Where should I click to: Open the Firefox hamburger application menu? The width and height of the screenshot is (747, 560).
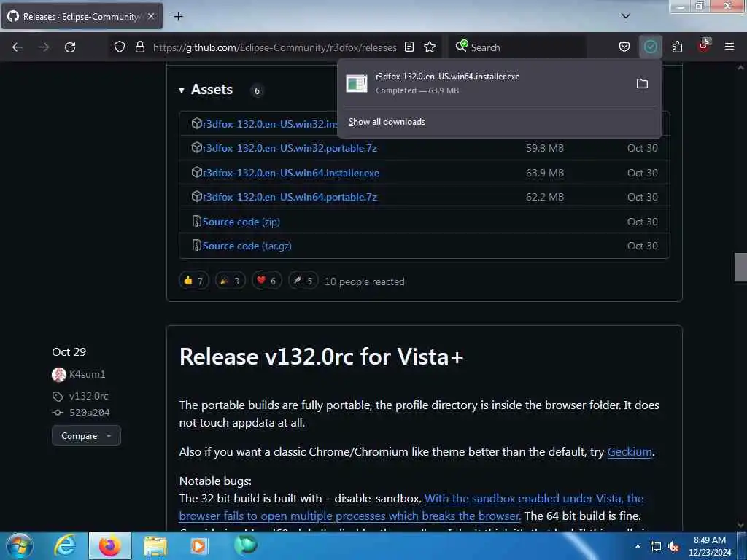pos(729,47)
